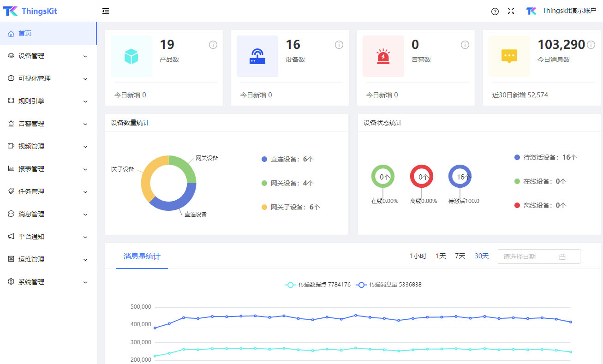The height and width of the screenshot is (364, 603).
Task: Toggle 网关设备 legend in the device count chart
Action: pyautogui.click(x=287, y=183)
